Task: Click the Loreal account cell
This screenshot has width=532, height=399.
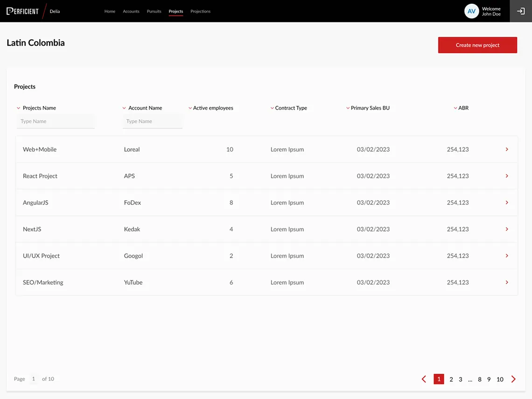Action: pos(132,149)
